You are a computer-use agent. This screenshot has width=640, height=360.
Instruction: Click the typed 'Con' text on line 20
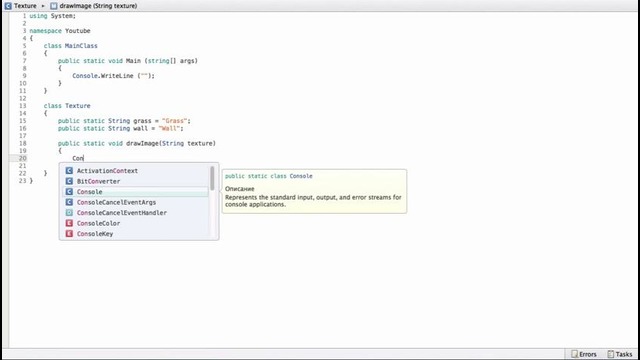(78, 158)
